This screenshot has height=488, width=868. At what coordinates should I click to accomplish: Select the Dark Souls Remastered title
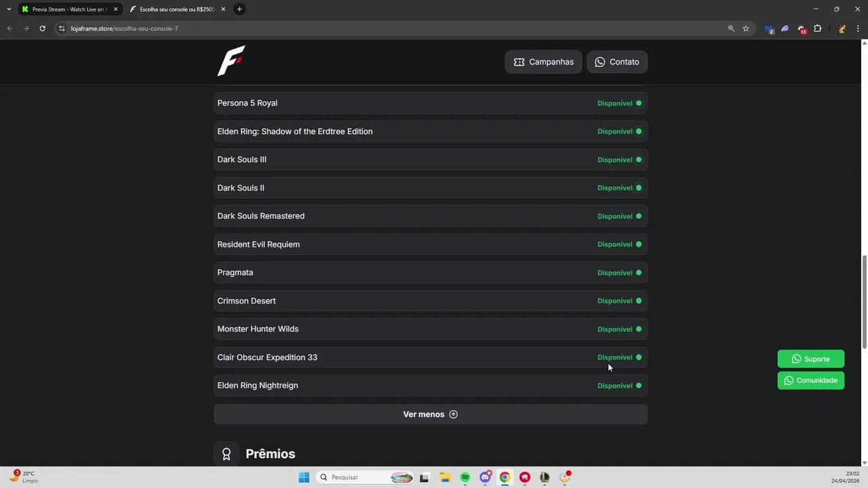[261, 216]
